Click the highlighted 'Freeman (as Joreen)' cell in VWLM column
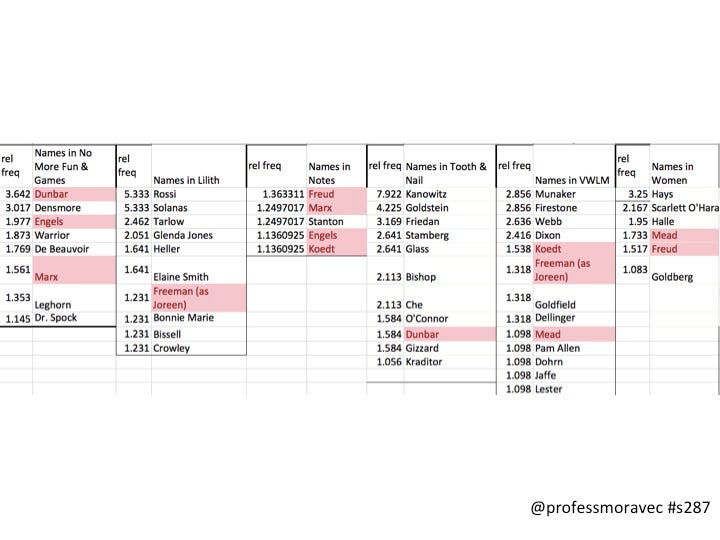The image size is (720, 540). (574, 270)
